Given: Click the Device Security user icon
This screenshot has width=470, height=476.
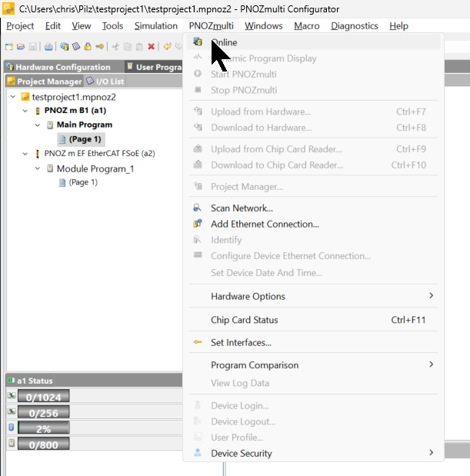Looking at the screenshot, I should pos(198,453).
